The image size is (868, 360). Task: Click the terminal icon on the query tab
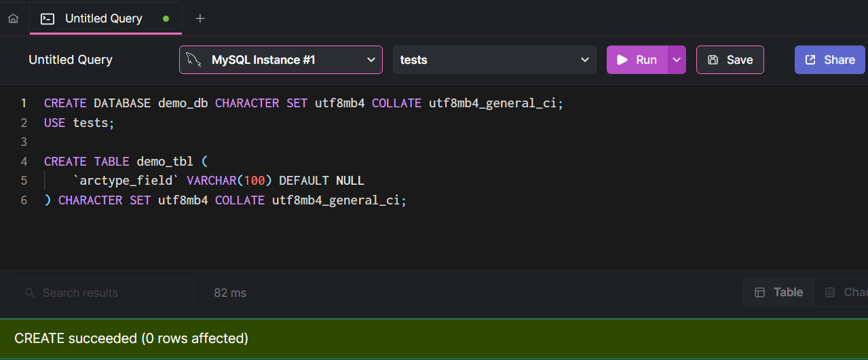click(48, 18)
